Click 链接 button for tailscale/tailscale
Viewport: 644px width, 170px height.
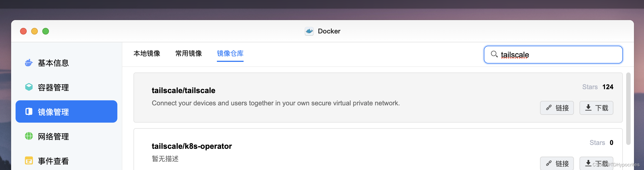point(557,108)
